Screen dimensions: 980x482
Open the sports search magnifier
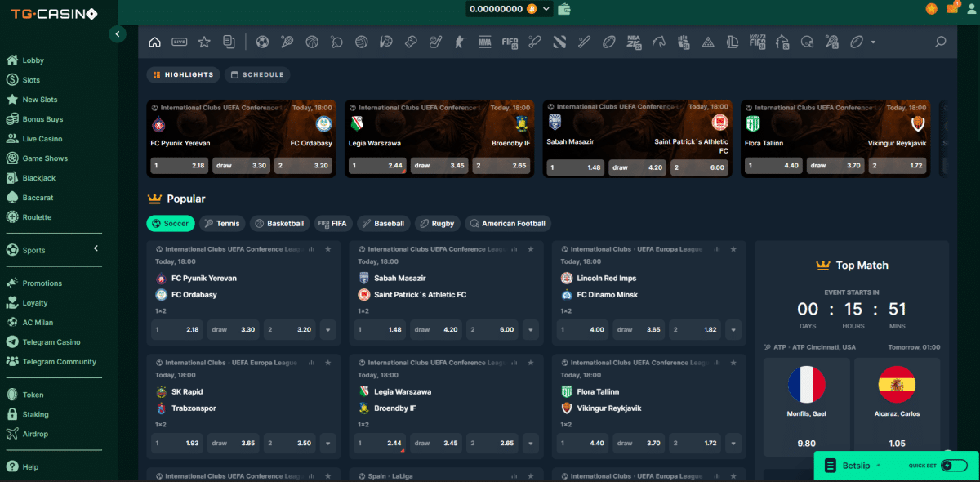941,42
